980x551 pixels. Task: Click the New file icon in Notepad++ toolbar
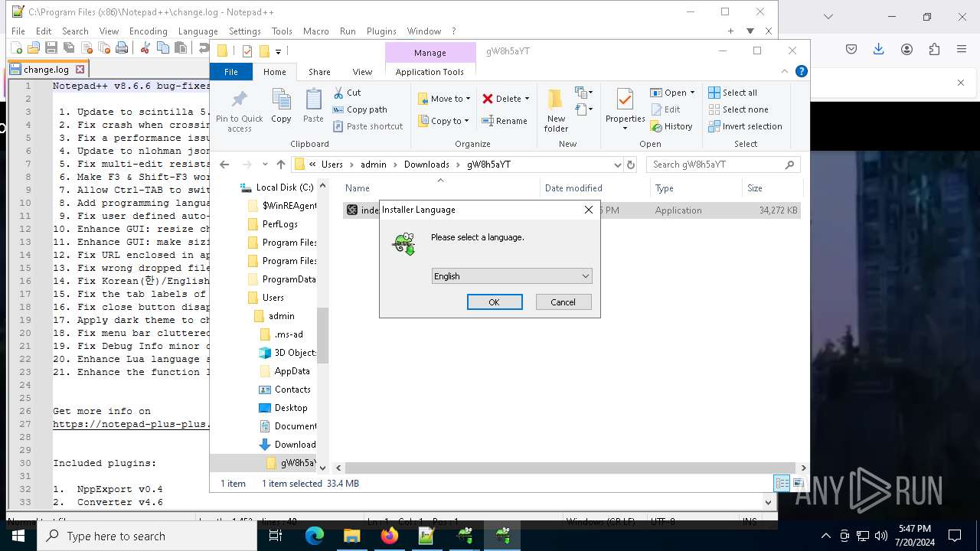(x=16, y=48)
